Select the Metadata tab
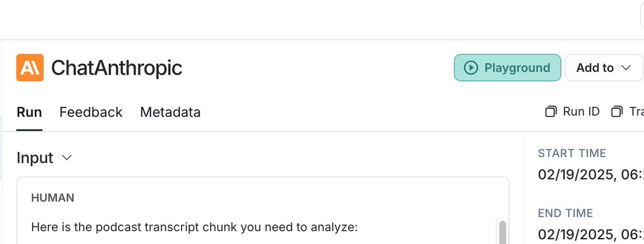This screenshot has height=244, width=644. click(x=170, y=112)
